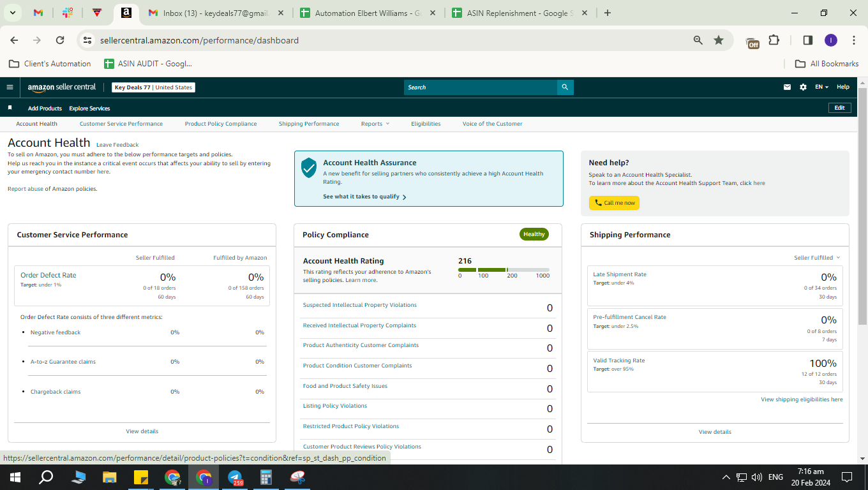This screenshot has width=868, height=490.
Task: Expand the Reports menu
Action: click(x=375, y=124)
